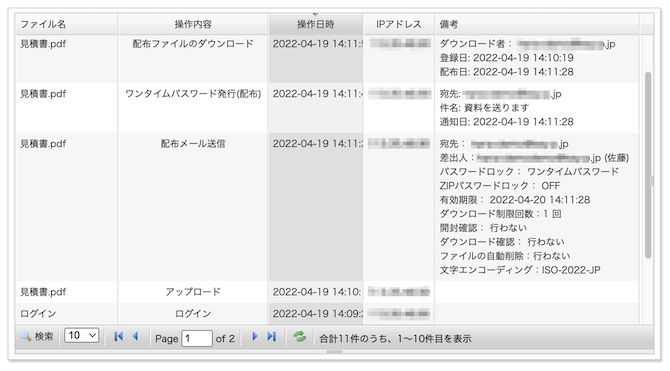Click the 合計11件のうち、1〜10件目を表示 status text
Viewport: 670px width, 371px height.
coord(395,339)
